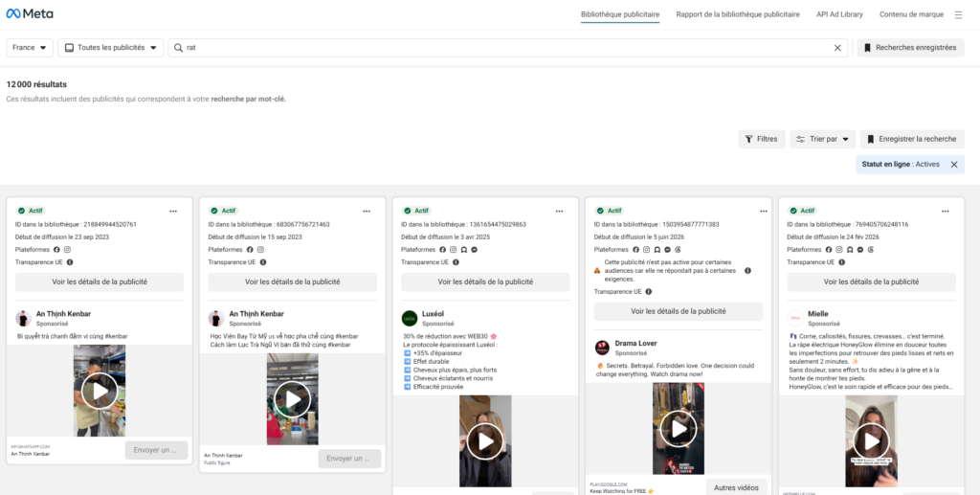The image size is (980, 495).
Task: Click Envoyer un button on Public figure card
Action: (349, 458)
